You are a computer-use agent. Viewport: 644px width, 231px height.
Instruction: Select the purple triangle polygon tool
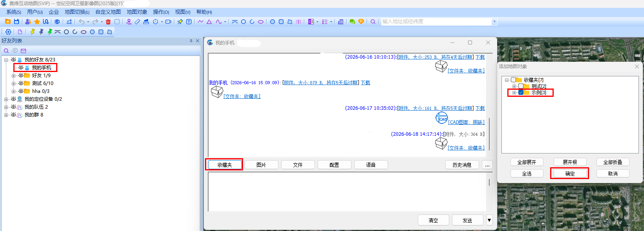(x=209, y=22)
